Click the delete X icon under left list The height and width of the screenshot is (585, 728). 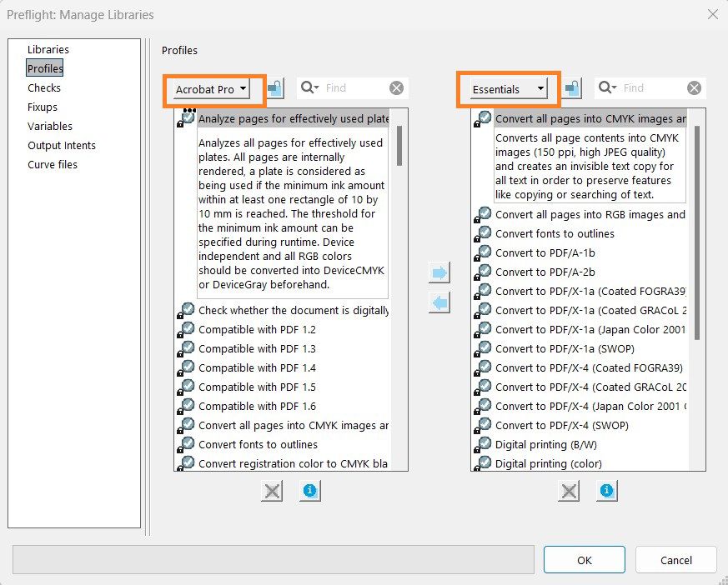[272, 491]
